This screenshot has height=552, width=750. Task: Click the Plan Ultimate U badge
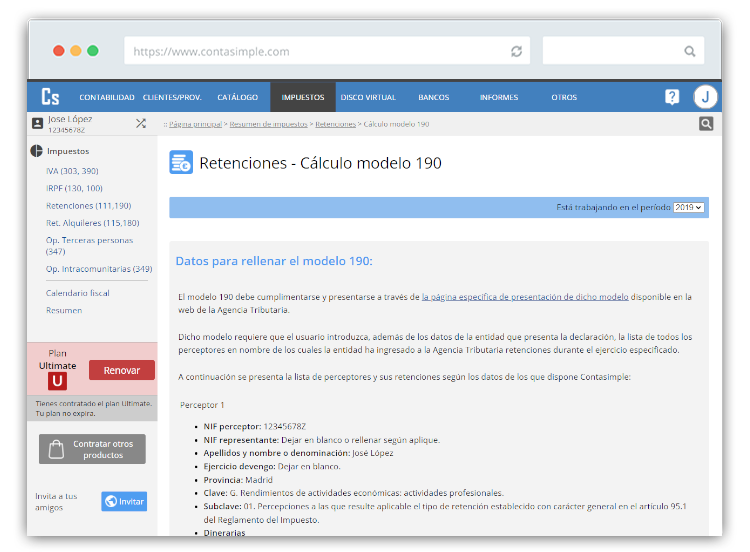point(57,381)
